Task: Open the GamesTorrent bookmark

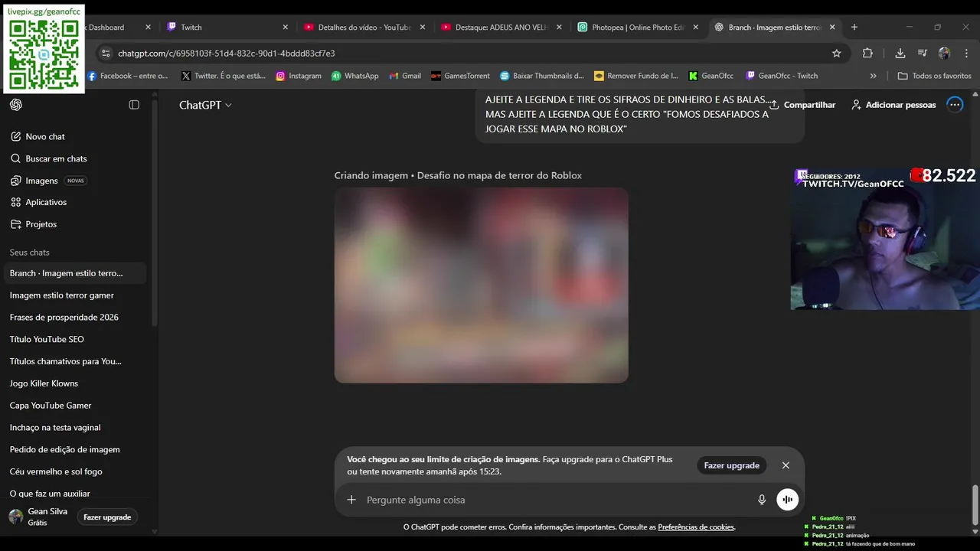Action: point(460,76)
